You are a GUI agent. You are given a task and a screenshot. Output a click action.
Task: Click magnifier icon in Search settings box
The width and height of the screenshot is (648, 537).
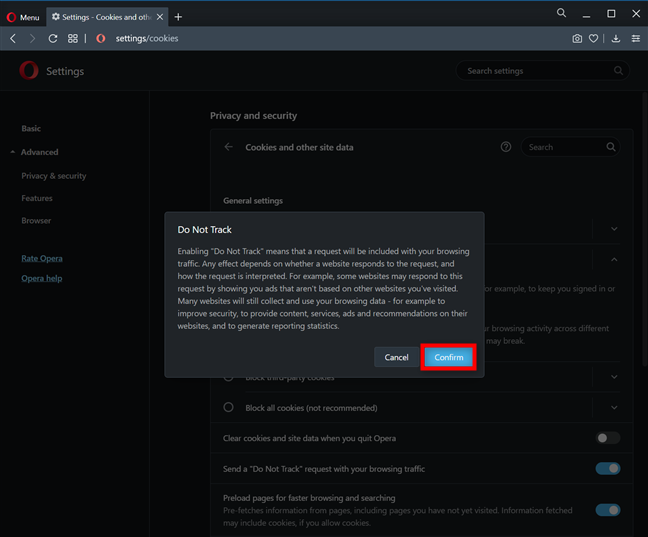pyautogui.click(x=618, y=71)
